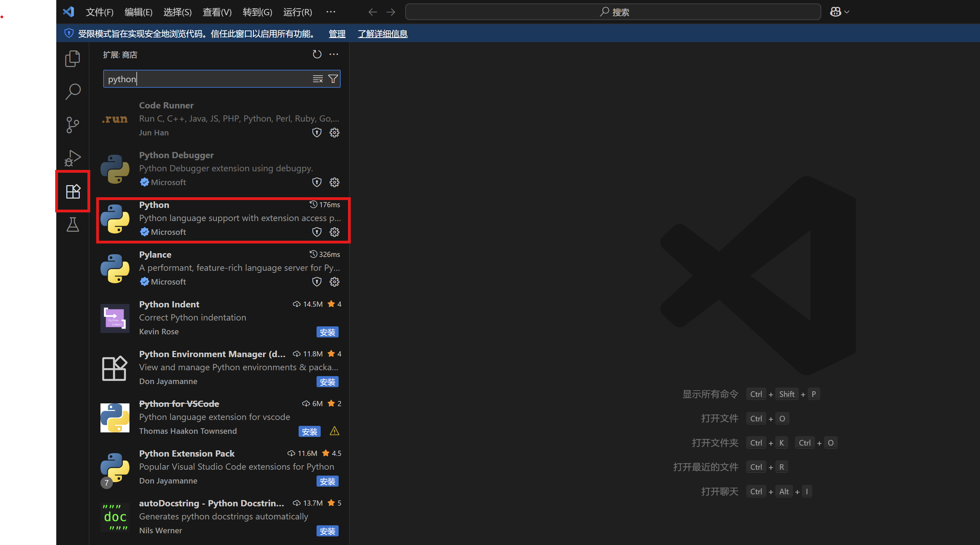Open the Source Control icon
The width and height of the screenshot is (980, 545).
(72, 125)
